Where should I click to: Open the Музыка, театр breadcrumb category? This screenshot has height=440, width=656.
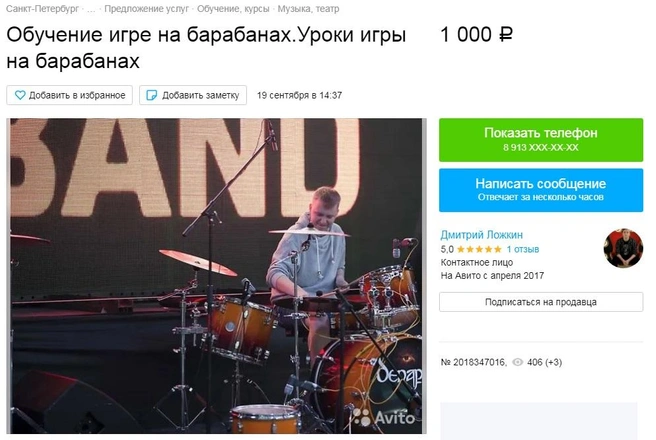308,9
